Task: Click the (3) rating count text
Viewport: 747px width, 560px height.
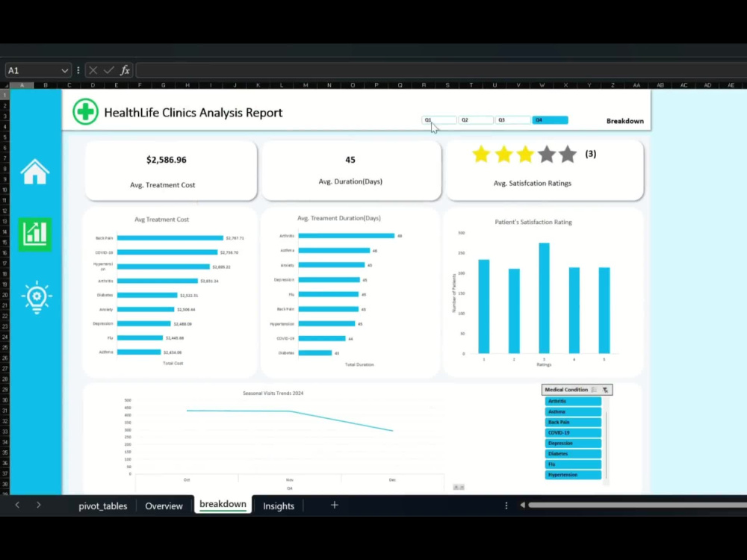Action: pyautogui.click(x=591, y=154)
